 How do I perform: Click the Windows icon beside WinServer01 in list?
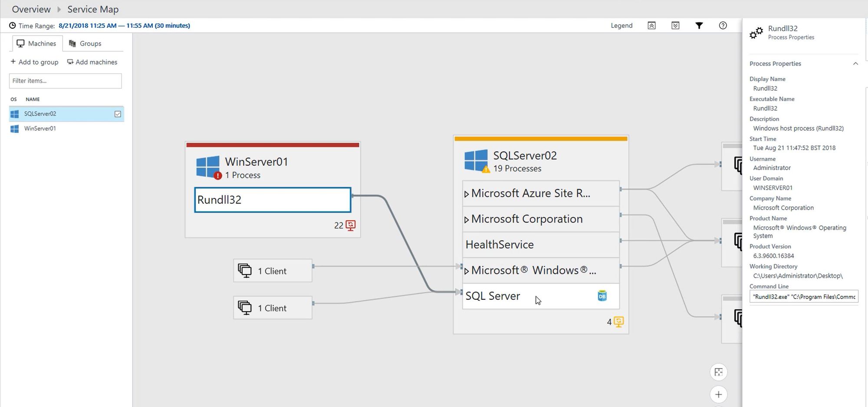pos(14,129)
